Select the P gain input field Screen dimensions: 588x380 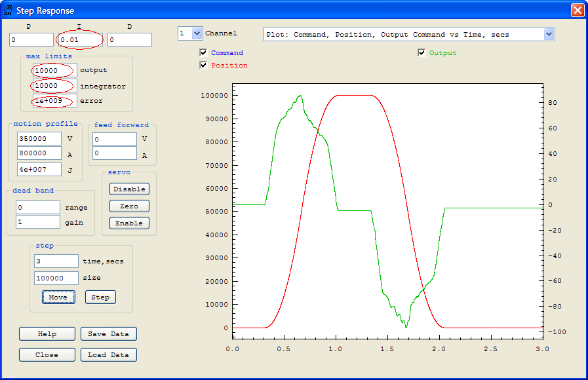pyautogui.click(x=31, y=39)
